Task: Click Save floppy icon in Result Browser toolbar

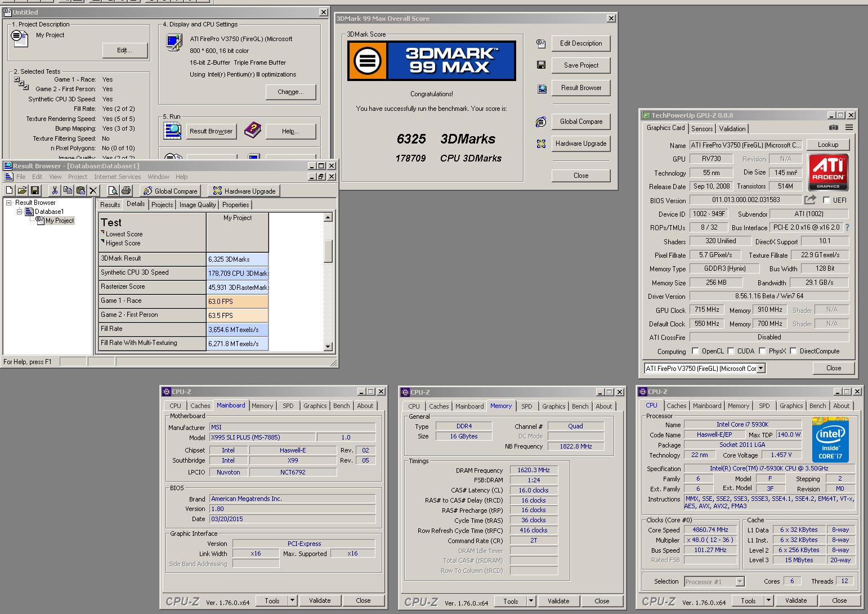Action: pos(35,191)
